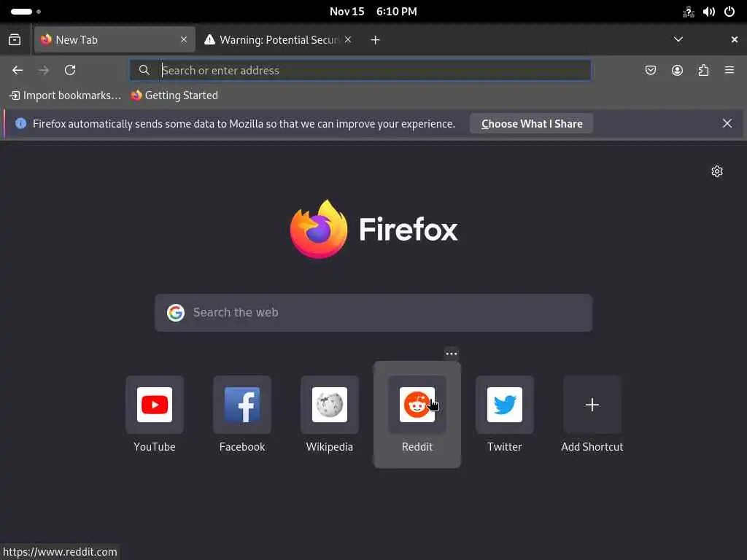Open the hamburger application menu
This screenshot has height=560, width=747.
coord(729,71)
